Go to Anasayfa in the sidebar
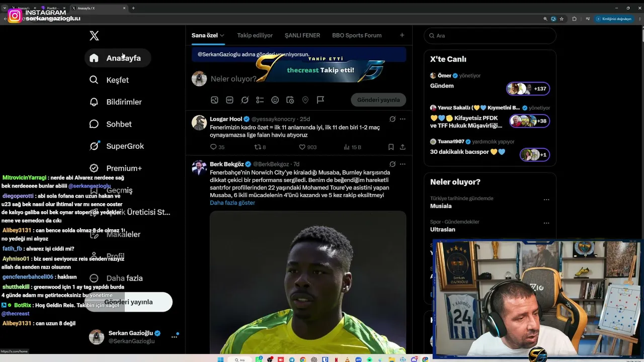This screenshot has height=362, width=644. (118, 58)
